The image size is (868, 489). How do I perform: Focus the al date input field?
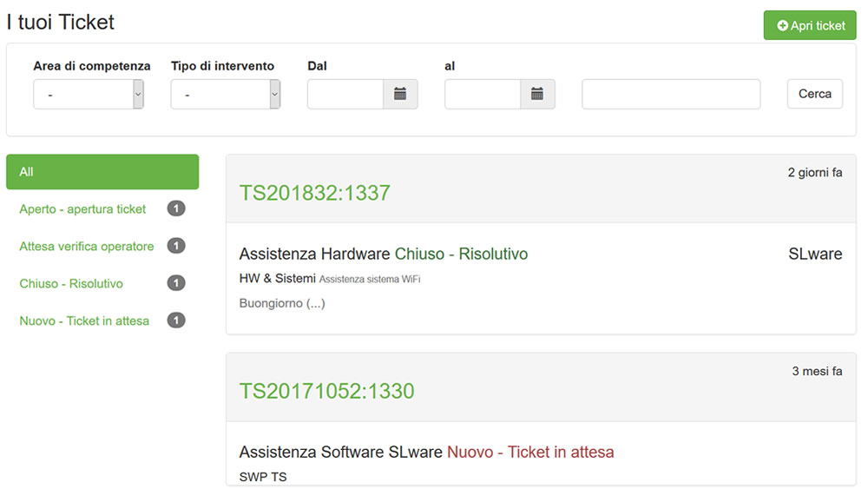tap(483, 94)
